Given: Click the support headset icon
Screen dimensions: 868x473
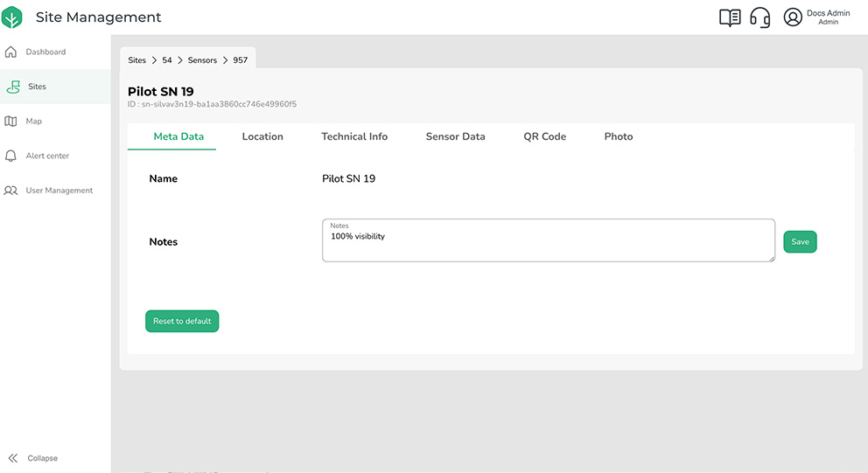Looking at the screenshot, I should pos(760,17).
